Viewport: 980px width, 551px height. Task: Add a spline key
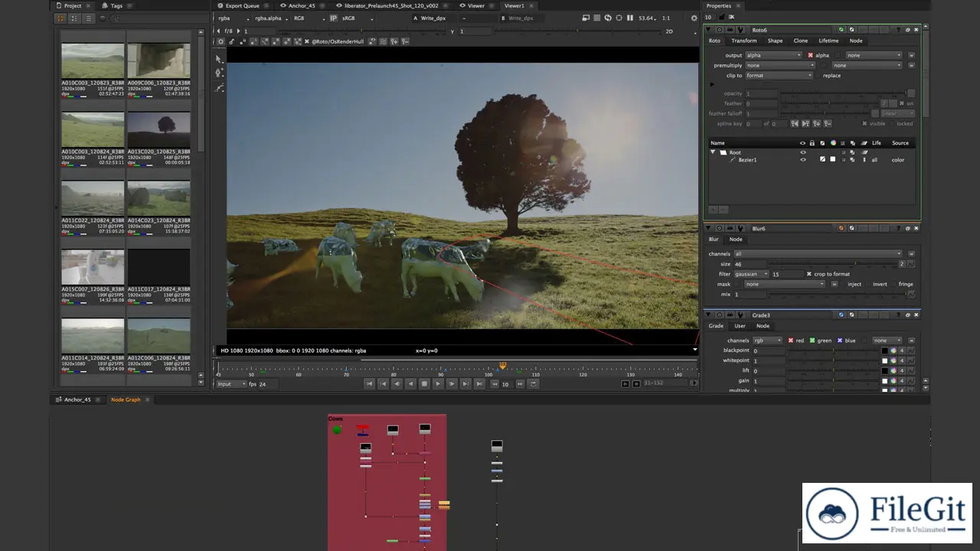point(818,123)
